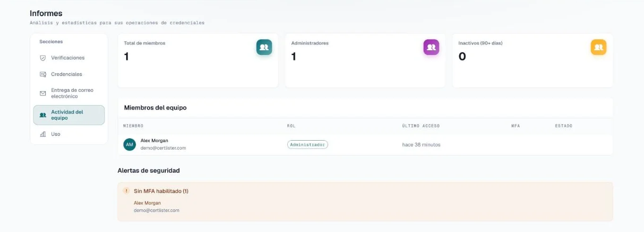Screen dimensions: 644x232
Task: Open the Uso section
Action: [x=69, y=134]
